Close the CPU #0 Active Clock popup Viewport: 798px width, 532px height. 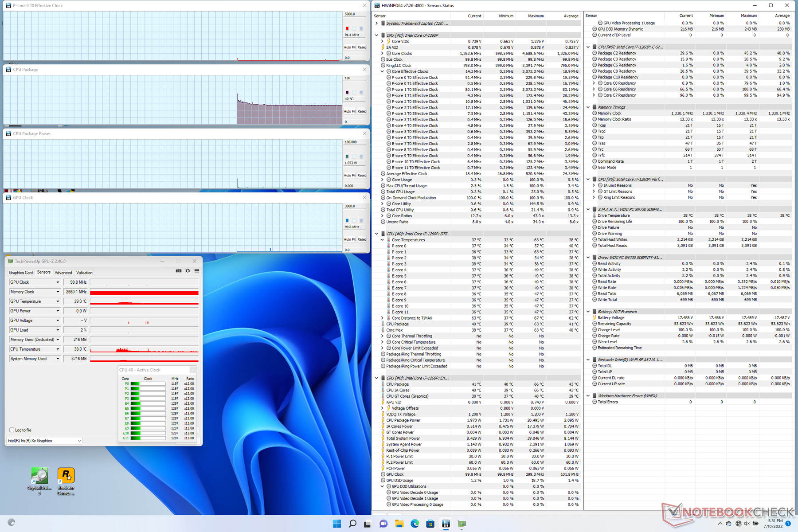pyautogui.click(x=193, y=370)
